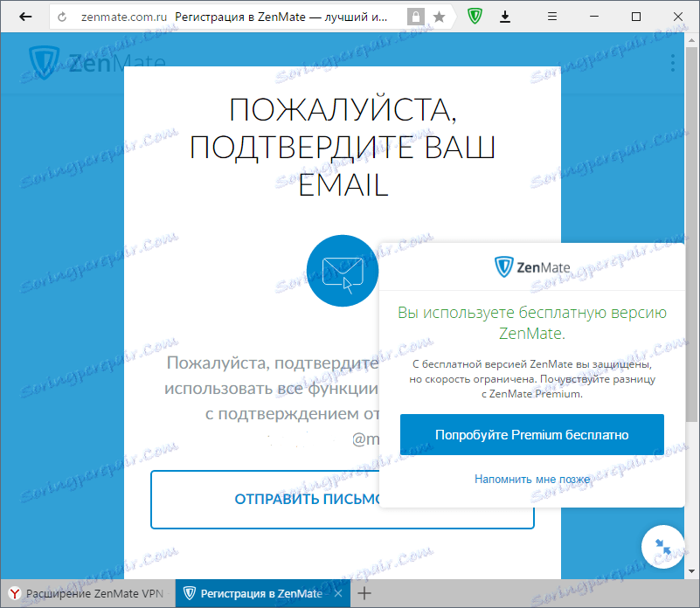The width and height of the screenshot is (700, 608).
Task: Click the ZenMate logo in page header
Action: pos(97,63)
